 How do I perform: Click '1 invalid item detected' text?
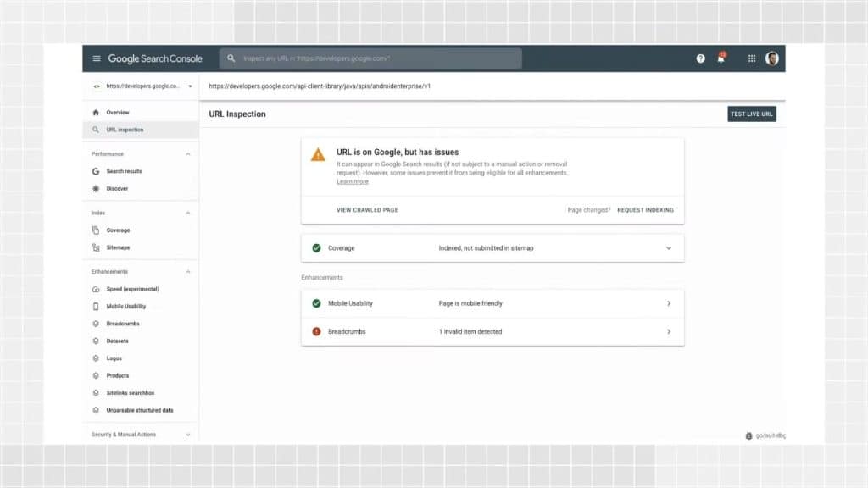470,331
